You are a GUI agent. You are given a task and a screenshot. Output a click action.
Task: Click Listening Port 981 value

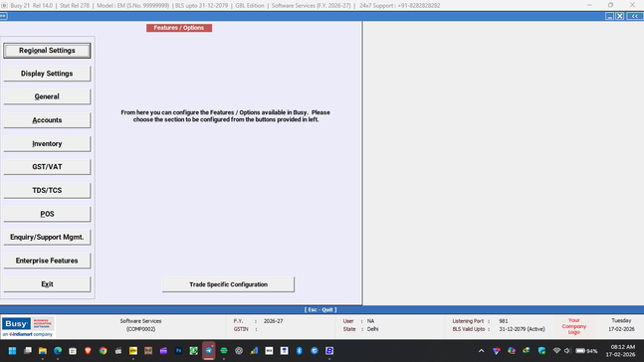pos(503,321)
